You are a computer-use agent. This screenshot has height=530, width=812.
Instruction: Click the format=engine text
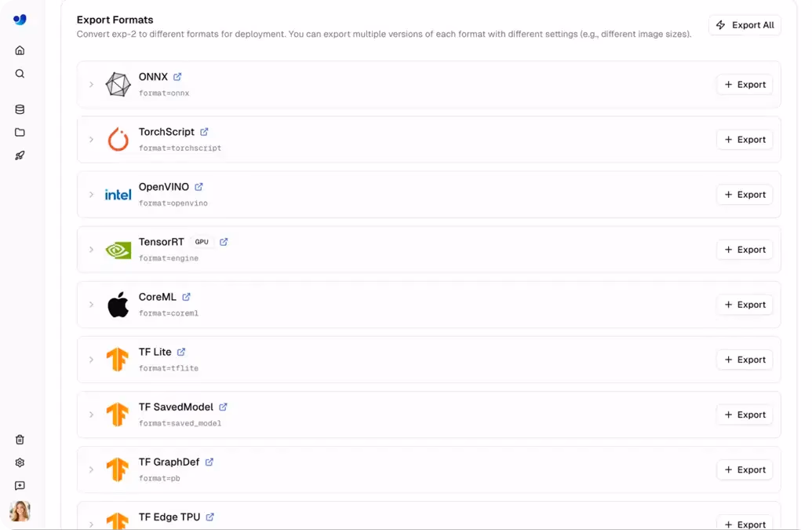pos(169,258)
